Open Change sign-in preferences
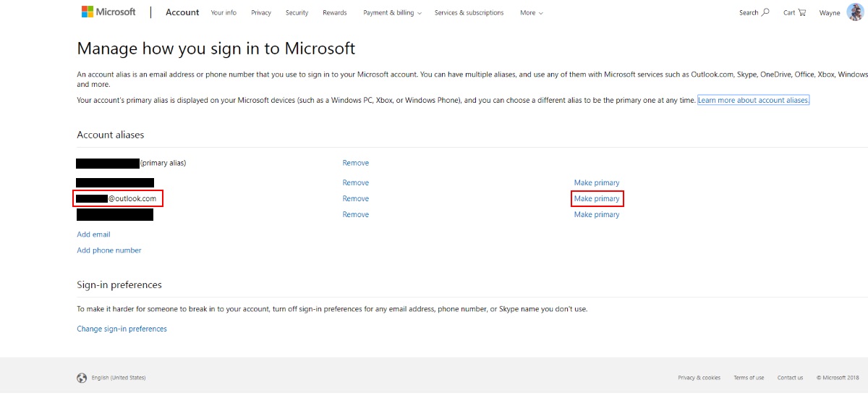 [122, 329]
